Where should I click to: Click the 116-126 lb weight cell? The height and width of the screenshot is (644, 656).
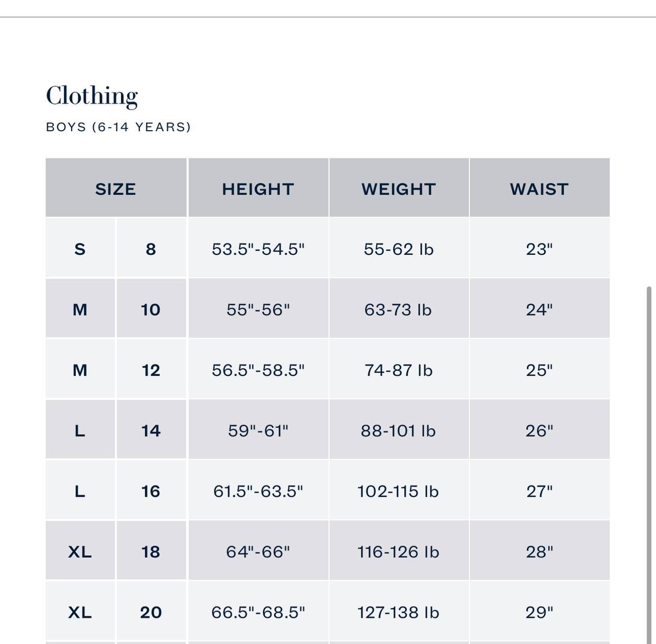[398, 552]
